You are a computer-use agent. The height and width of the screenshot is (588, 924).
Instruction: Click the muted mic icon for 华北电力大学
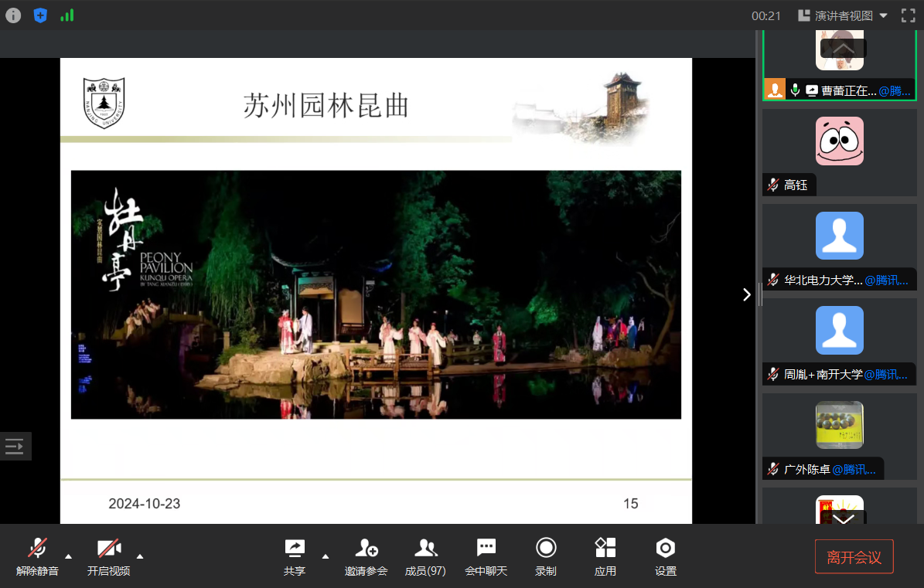tap(773, 280)
